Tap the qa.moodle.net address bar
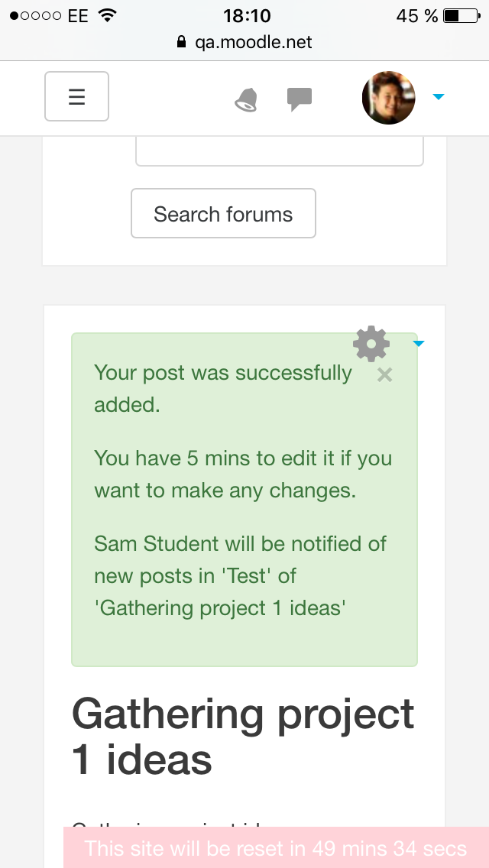 (244, 42)
